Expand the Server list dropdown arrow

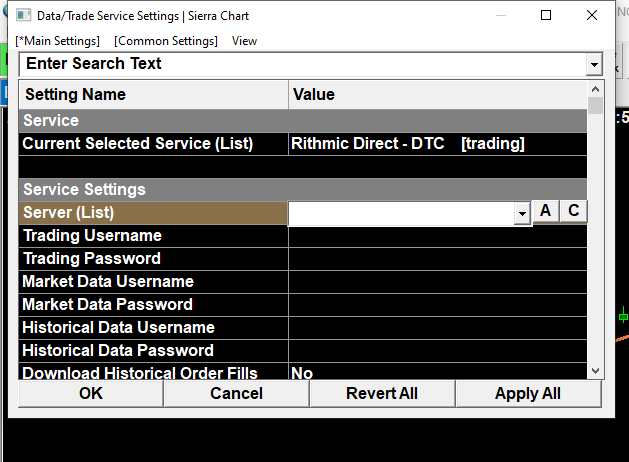click(x=521, y=213)
